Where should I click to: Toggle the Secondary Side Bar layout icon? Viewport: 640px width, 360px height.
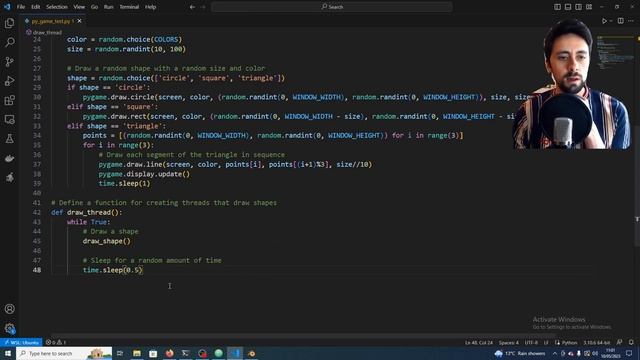(x=578, y=7)
